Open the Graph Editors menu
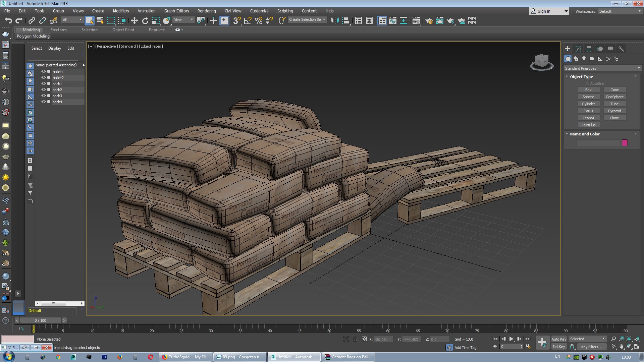Viewport: 644px width, 362px height. (x=176, y=11)
